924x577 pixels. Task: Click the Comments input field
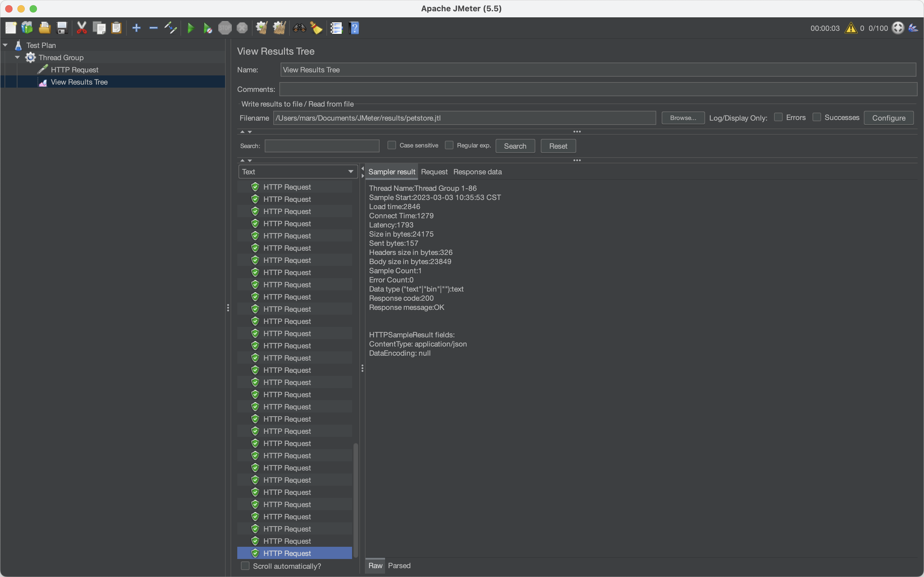[x=598, y=89]
